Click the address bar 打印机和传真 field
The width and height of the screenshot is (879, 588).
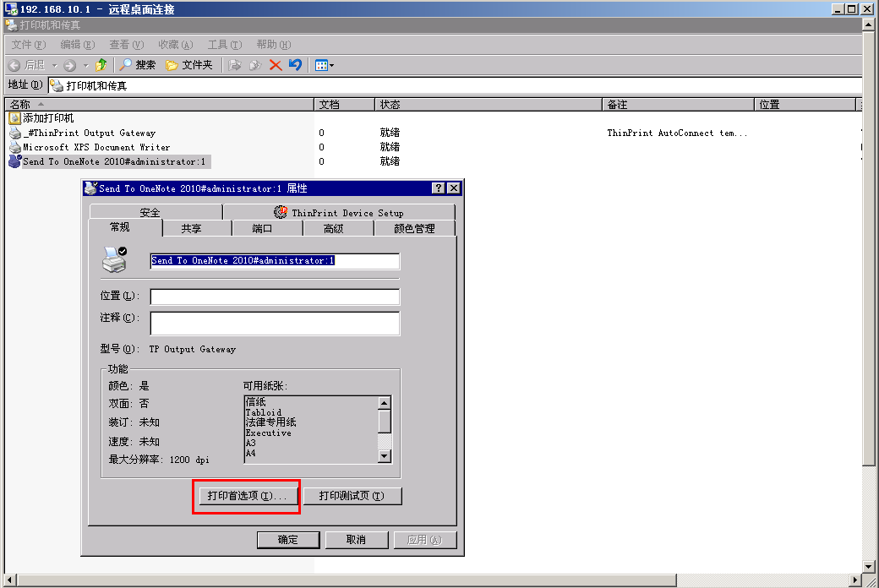point(456,86)
